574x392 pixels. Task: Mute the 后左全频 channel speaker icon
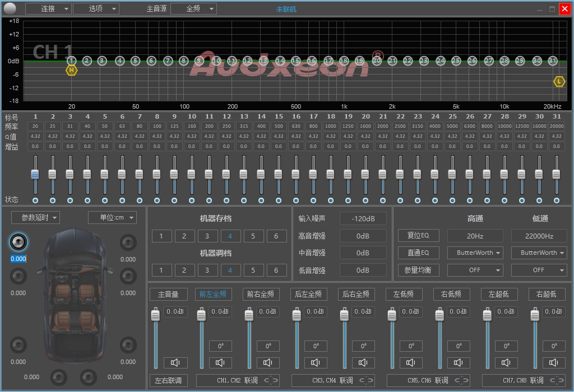pyautogui.click(x=316, y=362)
